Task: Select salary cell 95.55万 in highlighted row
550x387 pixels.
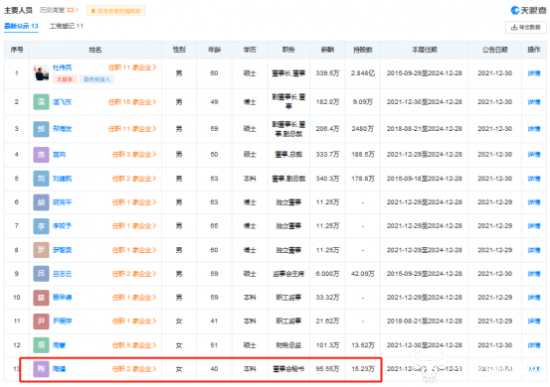Action: pos(327,369)
